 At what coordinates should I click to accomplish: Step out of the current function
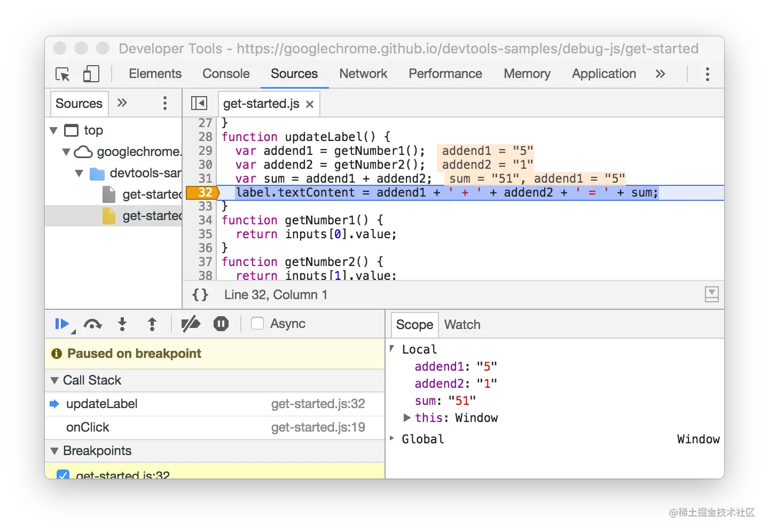click(152, 324)
